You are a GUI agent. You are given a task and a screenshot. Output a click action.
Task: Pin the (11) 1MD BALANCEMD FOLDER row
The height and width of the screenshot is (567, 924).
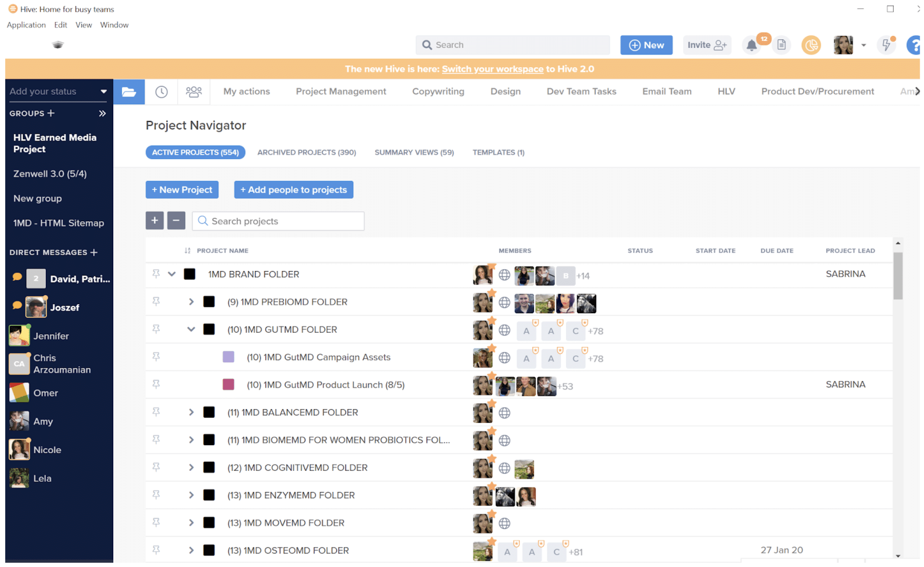[x=156, y=412]
